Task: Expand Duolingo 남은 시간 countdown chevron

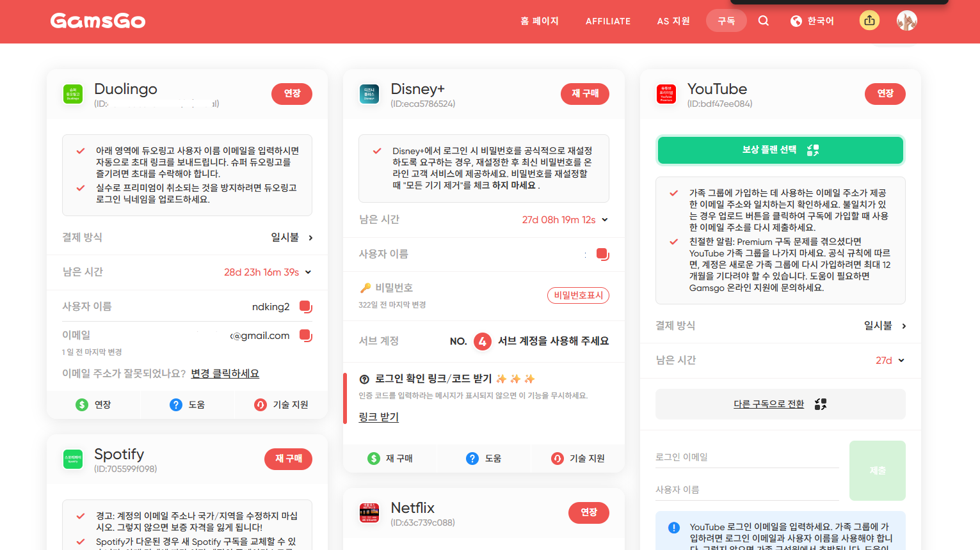Action: [309, 272]
